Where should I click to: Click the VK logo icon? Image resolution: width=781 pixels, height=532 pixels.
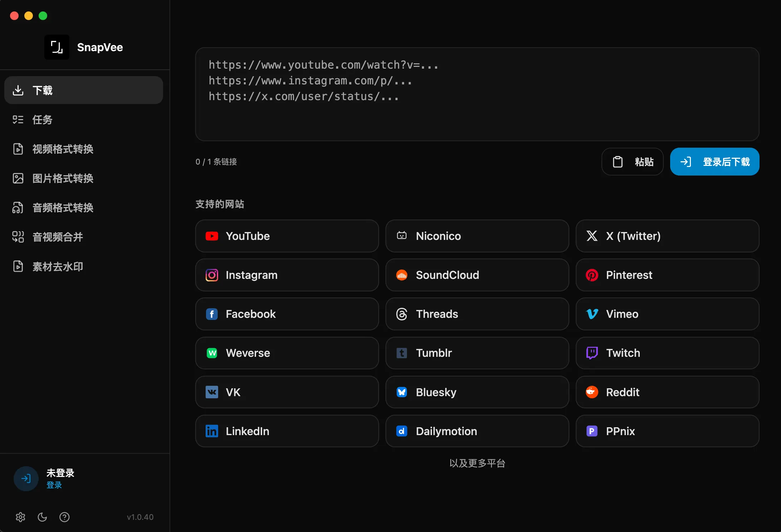[x=212, y=392]
